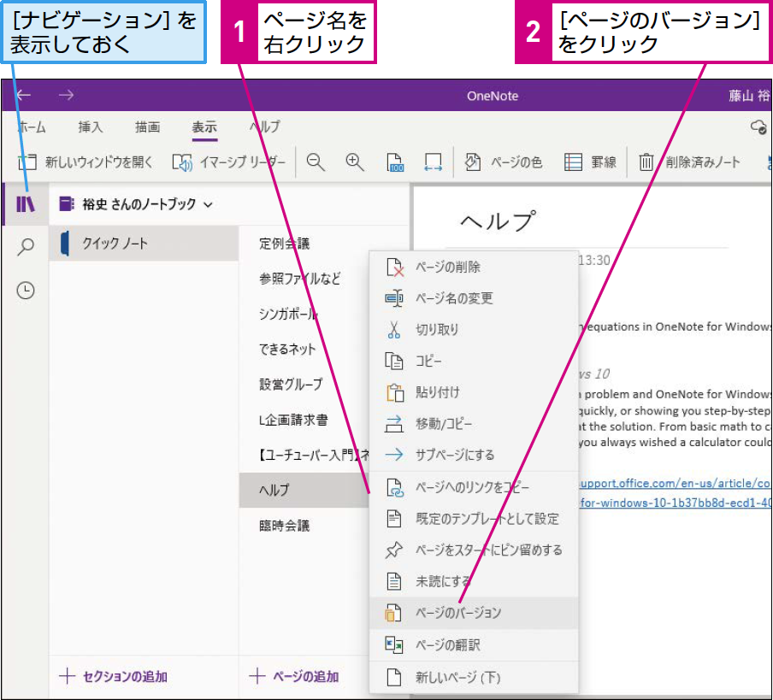Viewport: 773px width, 700px height.
Task: Click the search magnifier in sidebar
Action: point(26,246)
